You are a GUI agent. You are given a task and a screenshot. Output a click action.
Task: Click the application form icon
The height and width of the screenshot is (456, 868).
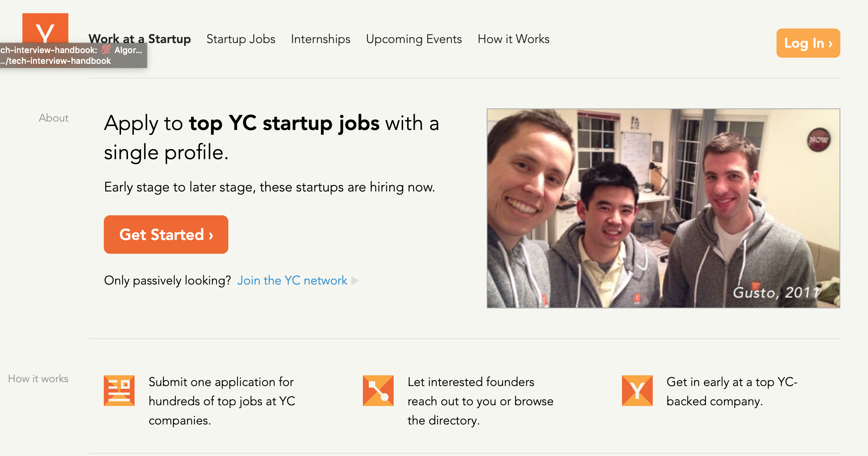point(119,391)
